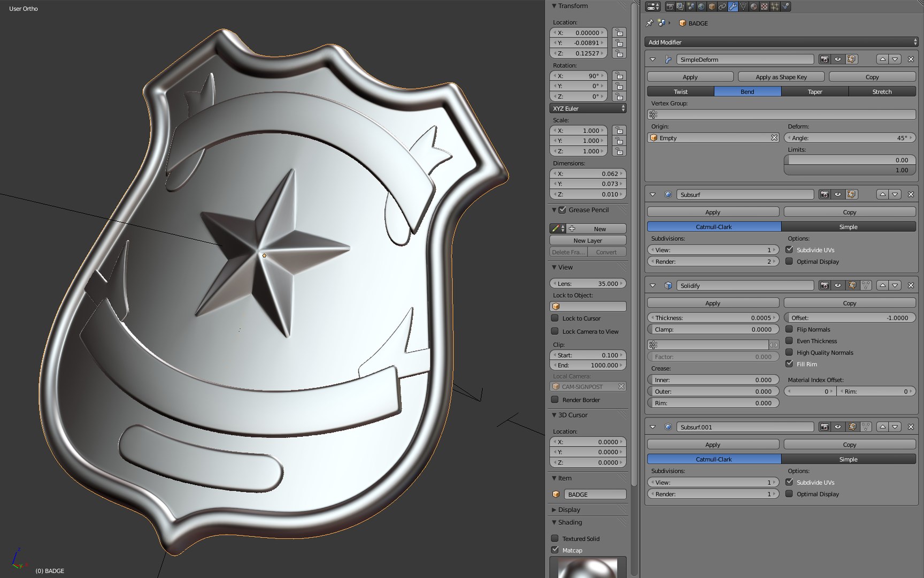Collapse the SimpleDeform modifier panel
This screenshot has height=578, width=924.
click(652, 59)
